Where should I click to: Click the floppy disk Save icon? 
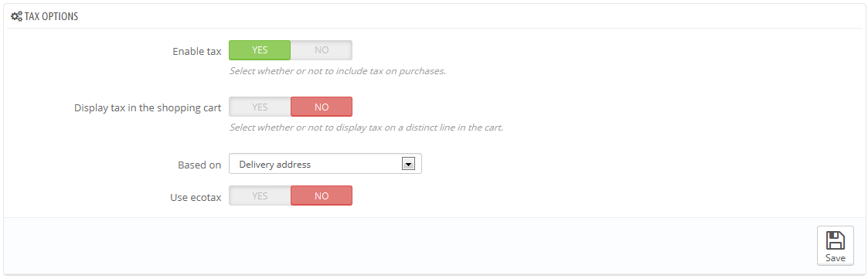click(x=836, y=240)
